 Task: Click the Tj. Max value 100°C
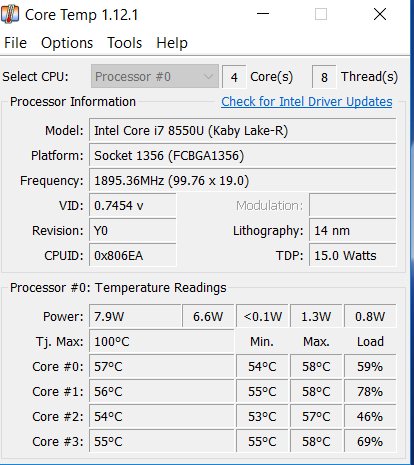point(162,341)
